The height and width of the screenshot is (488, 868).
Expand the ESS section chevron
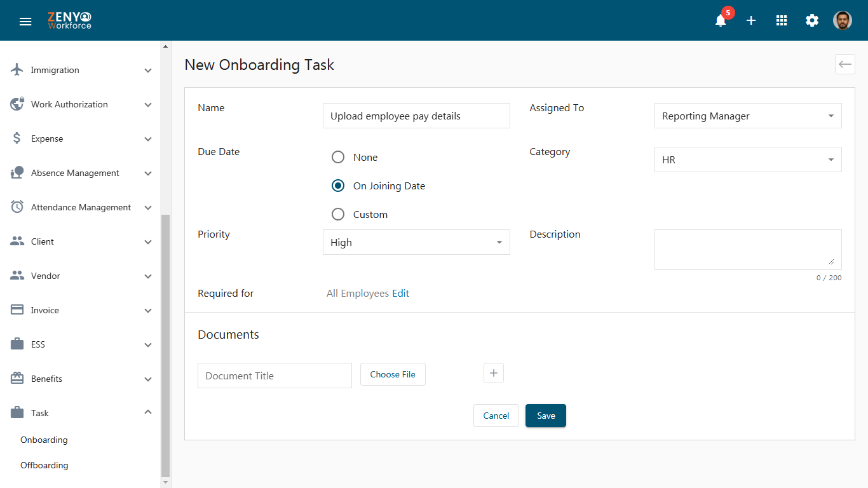[148, 345]
